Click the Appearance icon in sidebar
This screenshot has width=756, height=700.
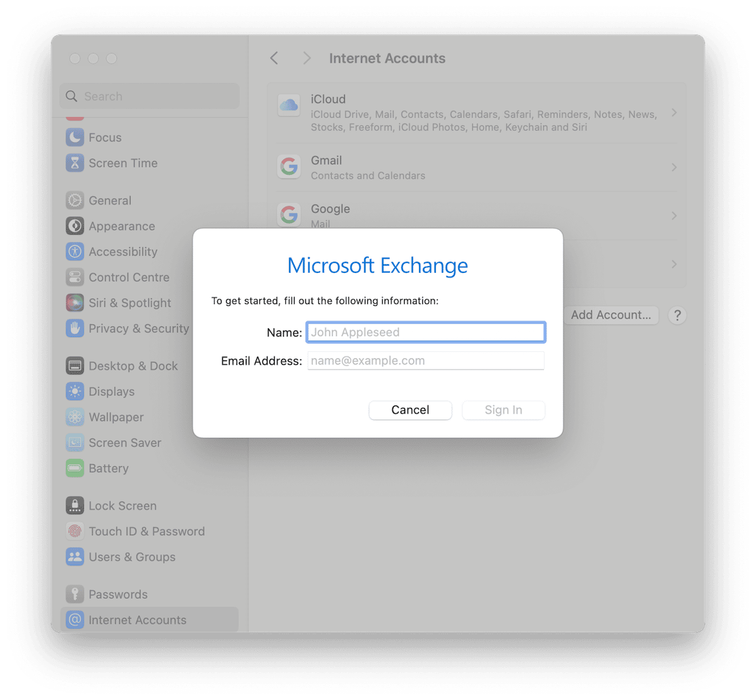[75, 226]
